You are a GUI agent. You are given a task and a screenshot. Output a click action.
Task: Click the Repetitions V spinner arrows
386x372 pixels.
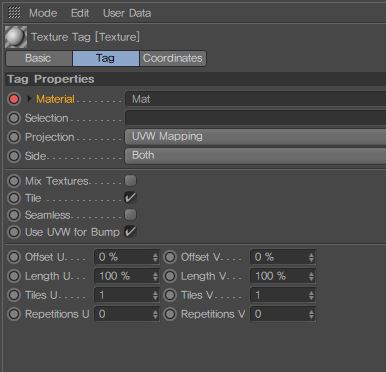click(311, 314)
